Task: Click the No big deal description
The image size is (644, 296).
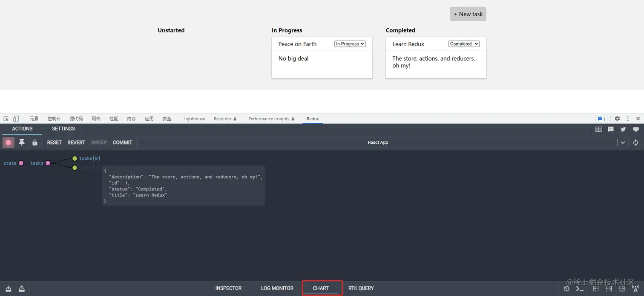Action: (293, 58)
